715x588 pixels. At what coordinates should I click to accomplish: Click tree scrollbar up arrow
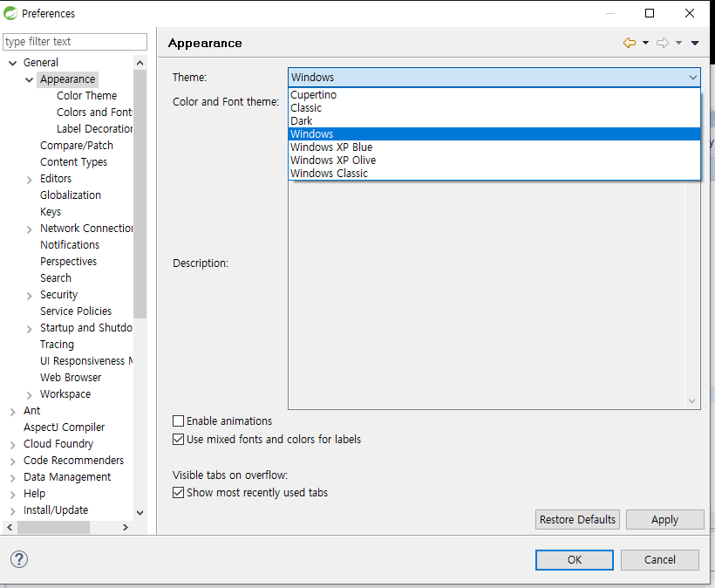140,63
